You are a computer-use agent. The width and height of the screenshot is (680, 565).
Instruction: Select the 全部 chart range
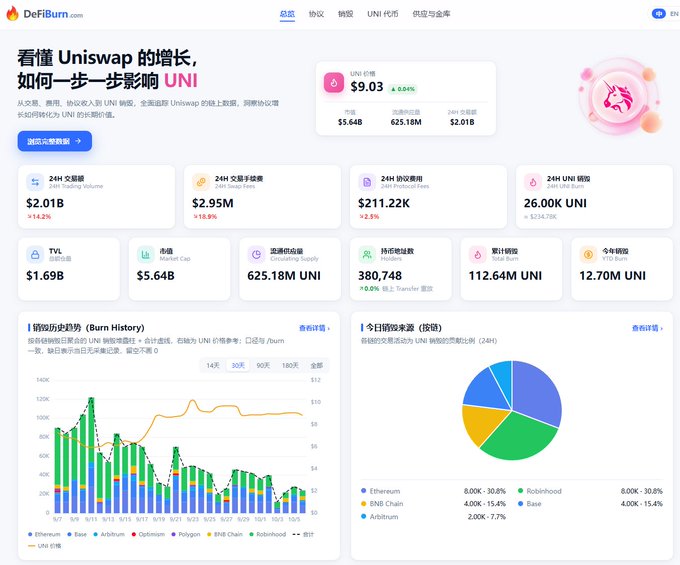[317, 366]
